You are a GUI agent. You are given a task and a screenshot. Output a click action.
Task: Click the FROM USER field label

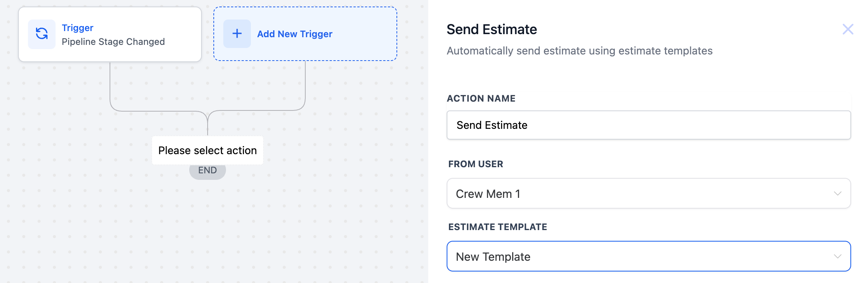point(475,164)
